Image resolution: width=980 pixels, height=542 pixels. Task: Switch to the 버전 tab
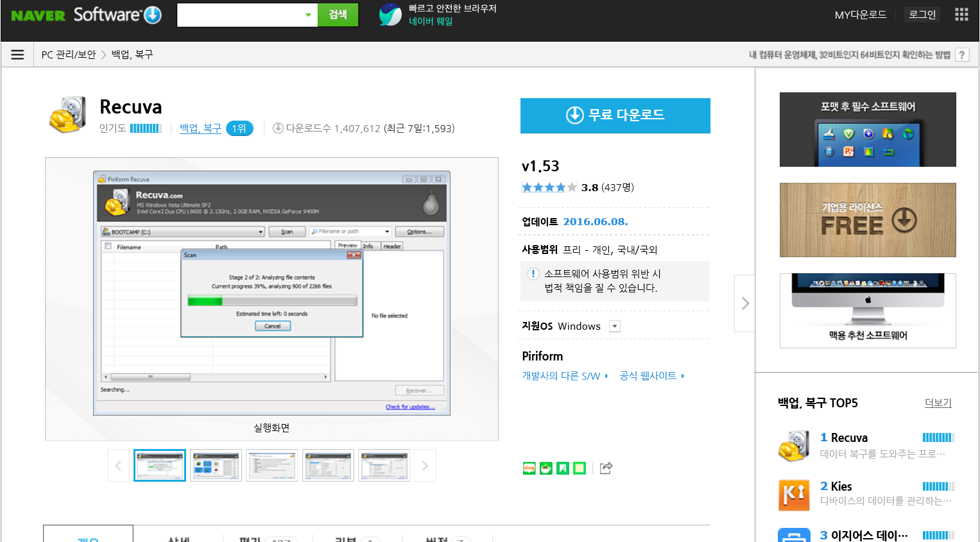447,538
